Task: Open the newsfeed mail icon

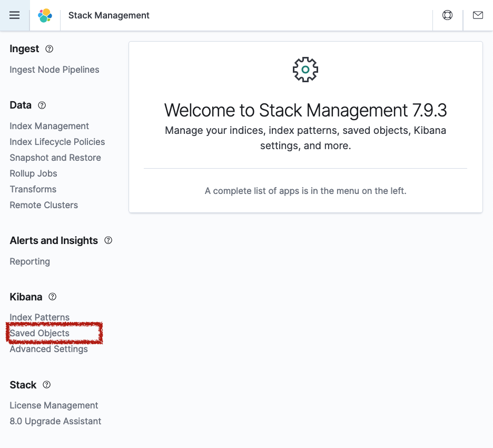Action: tap(478, 15)
